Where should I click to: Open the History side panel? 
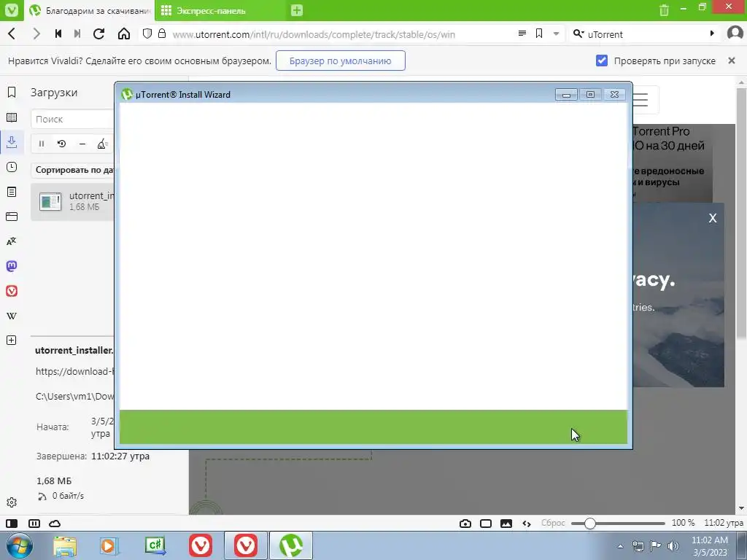[12, 167]
